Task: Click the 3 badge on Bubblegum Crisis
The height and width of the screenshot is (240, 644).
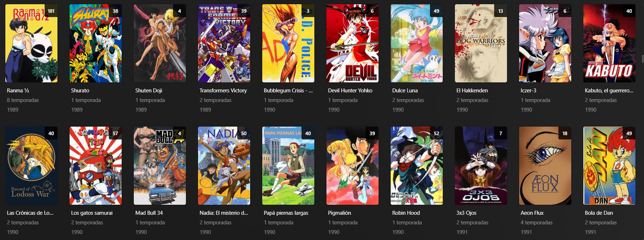Action: pyautogui.click(x=308, y=11)
